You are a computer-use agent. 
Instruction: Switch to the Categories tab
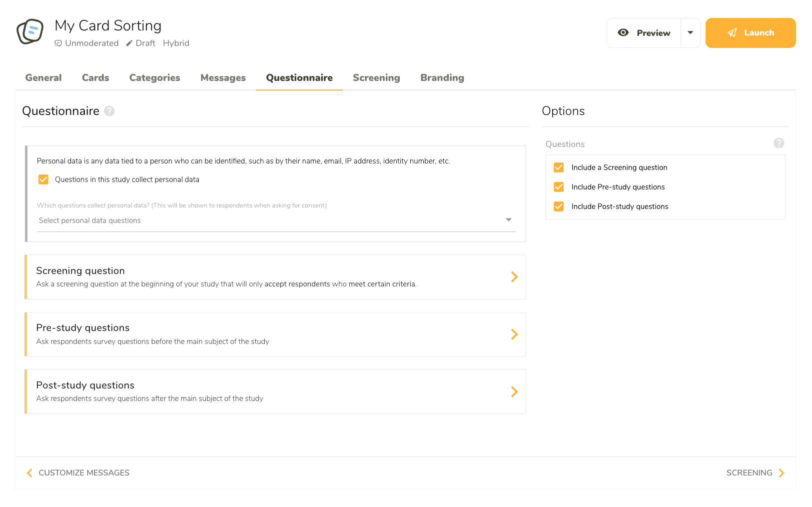click(155, 77)
